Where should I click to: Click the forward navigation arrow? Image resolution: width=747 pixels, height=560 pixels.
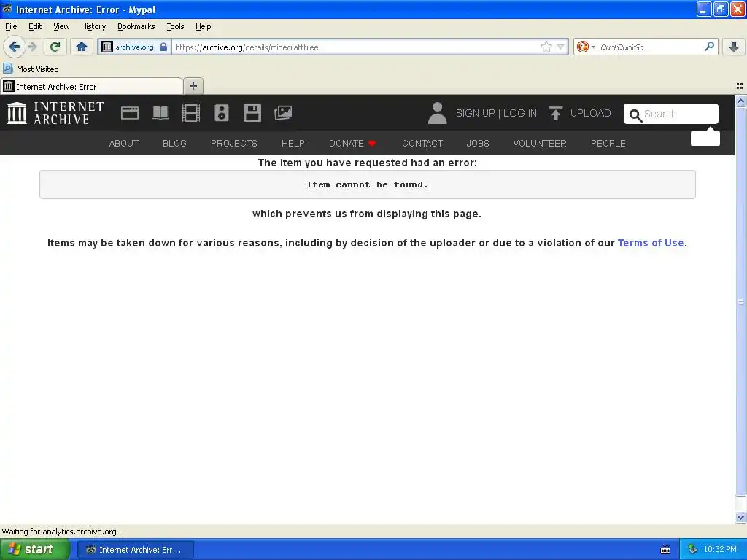(33, 47)
